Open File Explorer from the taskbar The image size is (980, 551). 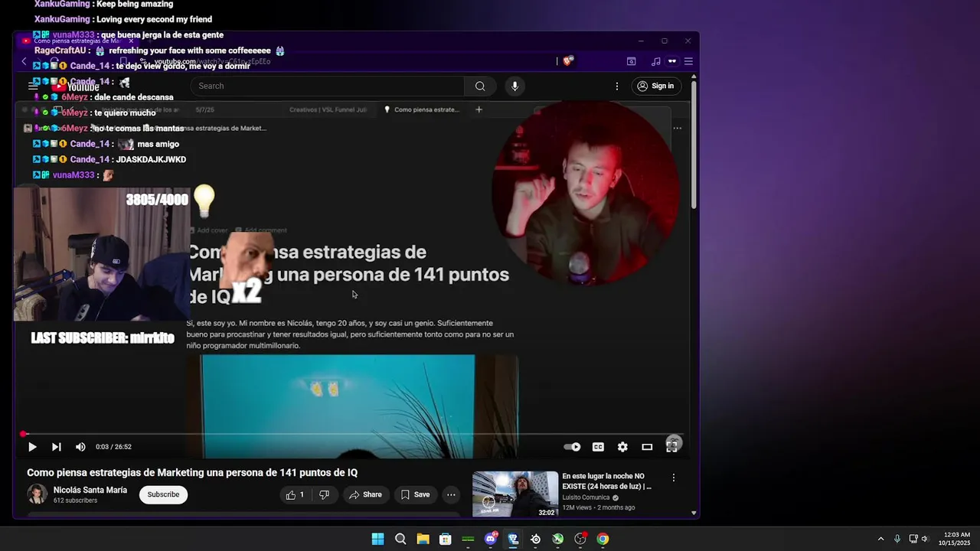click(x=423, y=539)
